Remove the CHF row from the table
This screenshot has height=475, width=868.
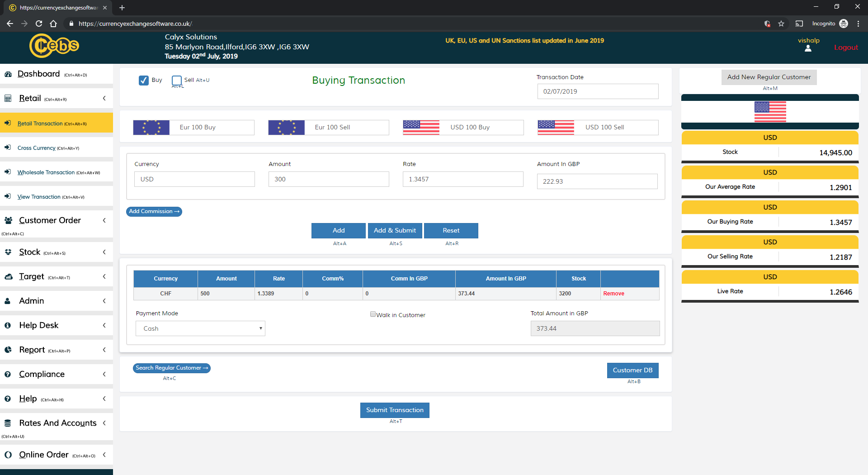pos(613,294)
